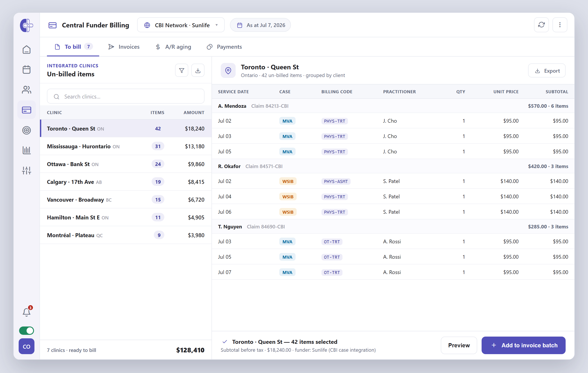Click the download icon next to filter
This screenshot has width=588, height=373.
point(198,71)
